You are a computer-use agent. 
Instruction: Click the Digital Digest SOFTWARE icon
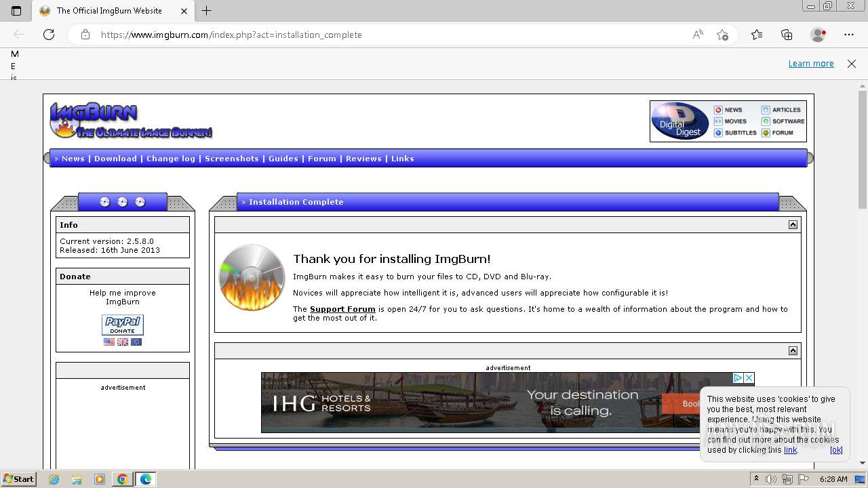coord(766,121)
